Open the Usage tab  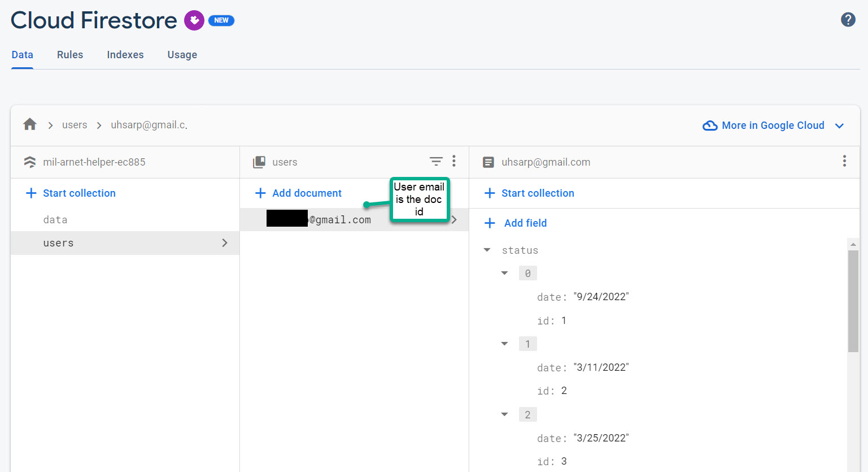(182, 55)
